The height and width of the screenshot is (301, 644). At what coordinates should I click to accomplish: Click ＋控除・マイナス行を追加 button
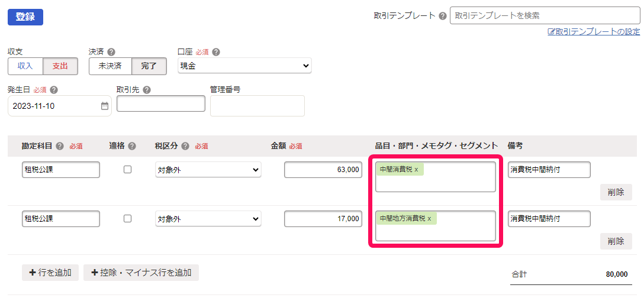pos(141,273)
